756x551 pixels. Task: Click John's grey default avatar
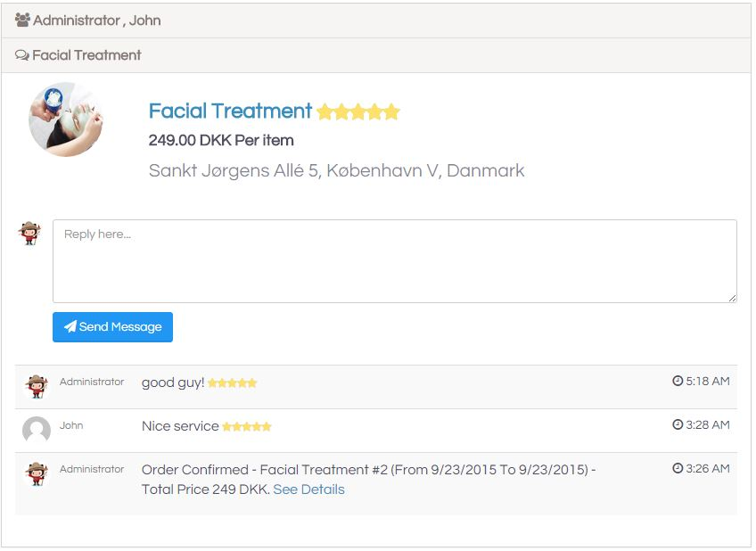(x=37, y=430)
